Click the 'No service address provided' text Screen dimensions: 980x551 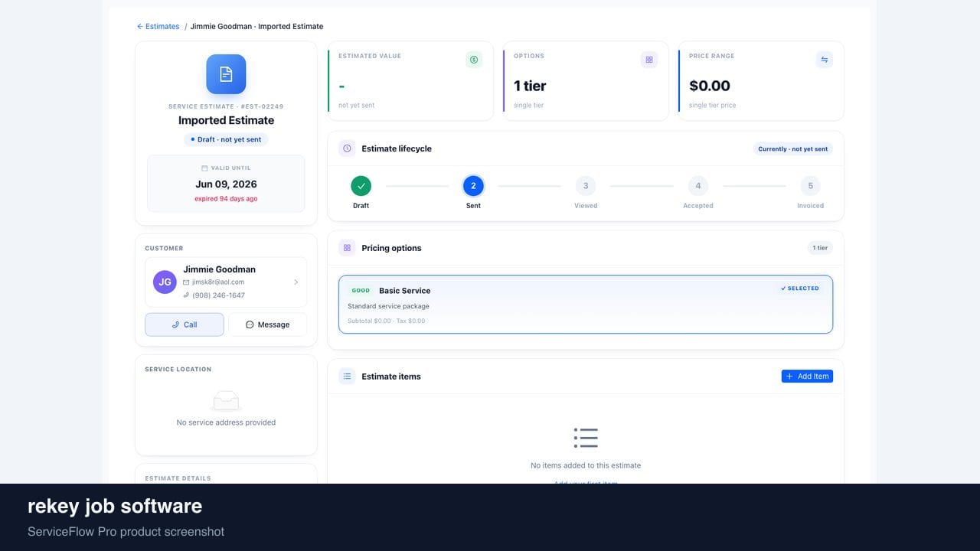[226, 422]
